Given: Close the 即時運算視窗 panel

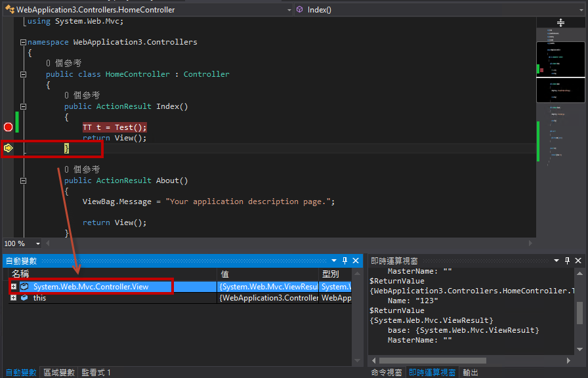Looking at the screenshot, I should click(x=578, y=261).
